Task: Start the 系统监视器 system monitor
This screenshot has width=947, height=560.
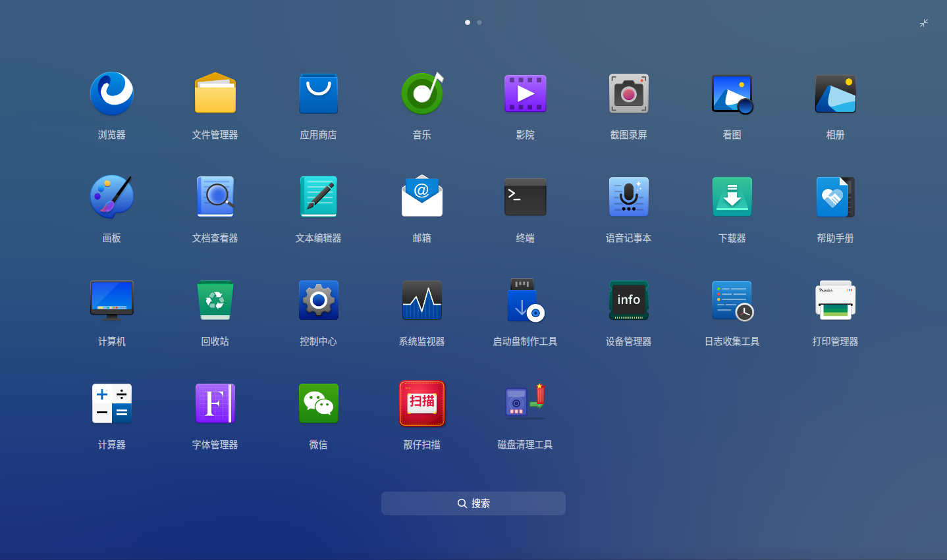Action: (421, 300)
